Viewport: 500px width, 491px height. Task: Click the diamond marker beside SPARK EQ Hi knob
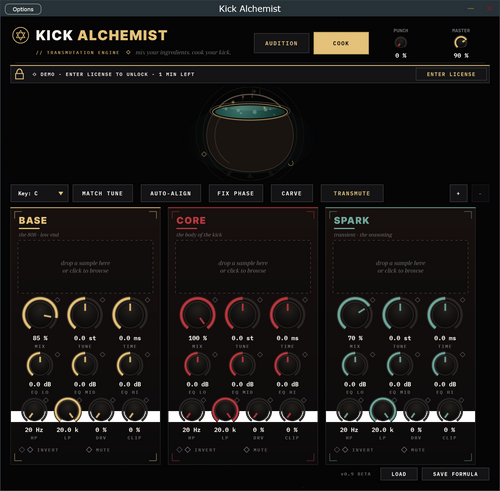tap(462, 355)
